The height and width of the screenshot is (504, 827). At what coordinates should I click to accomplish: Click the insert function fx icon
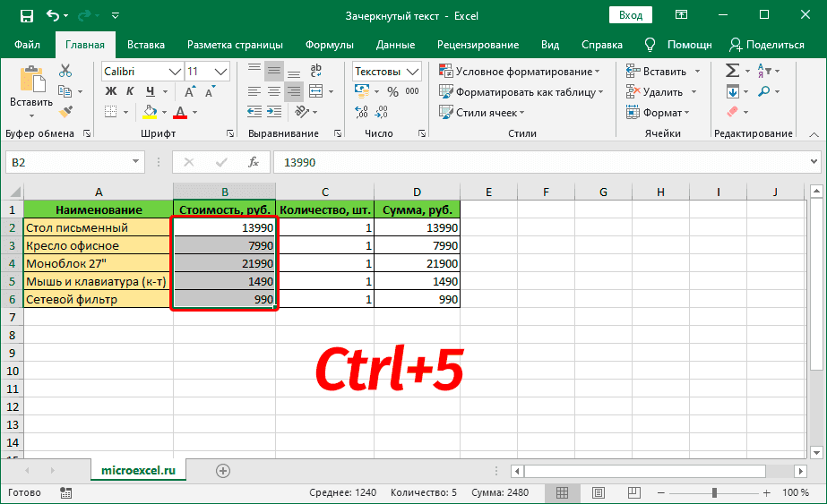click(x=254, y=162)
